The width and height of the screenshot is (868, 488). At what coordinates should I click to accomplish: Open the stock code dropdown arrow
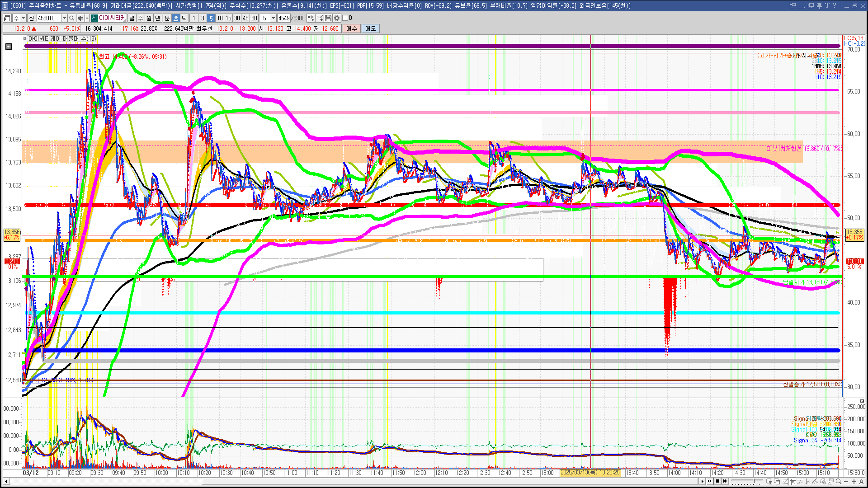click(64, 18)
